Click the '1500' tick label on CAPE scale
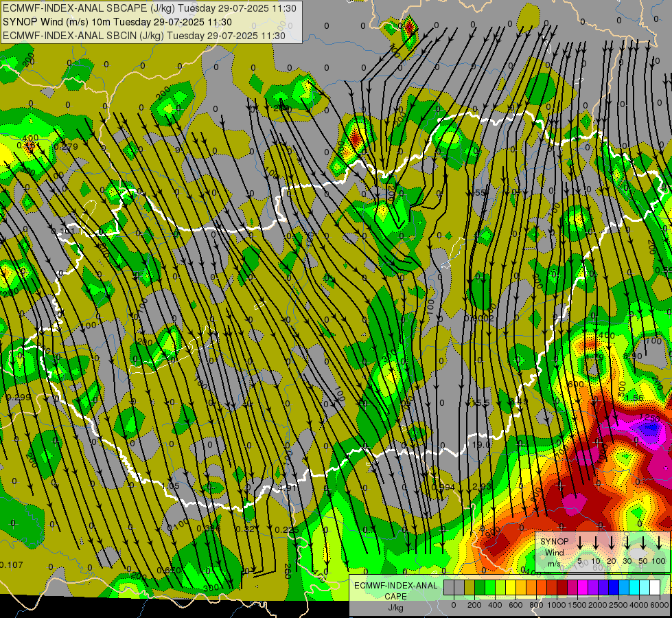 pyautogui.click(x=577, y=605)
